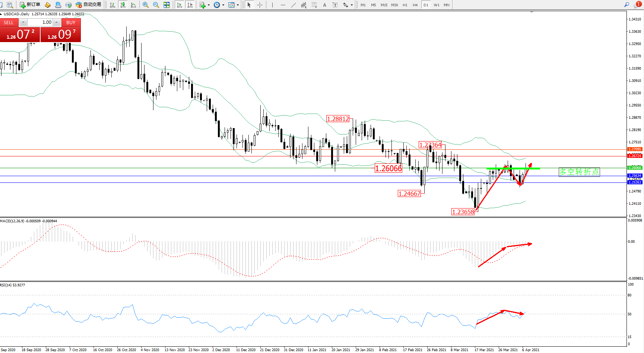Click the zoom in magnifier icon

[x=145, y=5]
